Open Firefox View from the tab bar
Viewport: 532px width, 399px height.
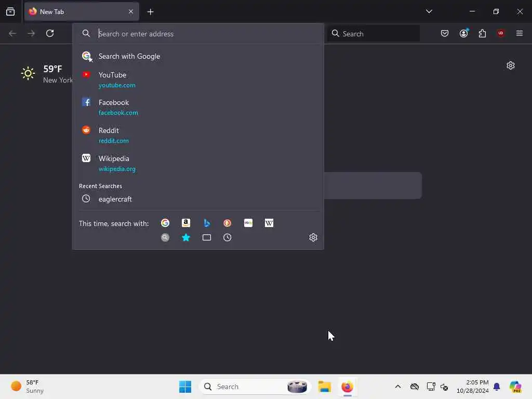tap(10, 12)
